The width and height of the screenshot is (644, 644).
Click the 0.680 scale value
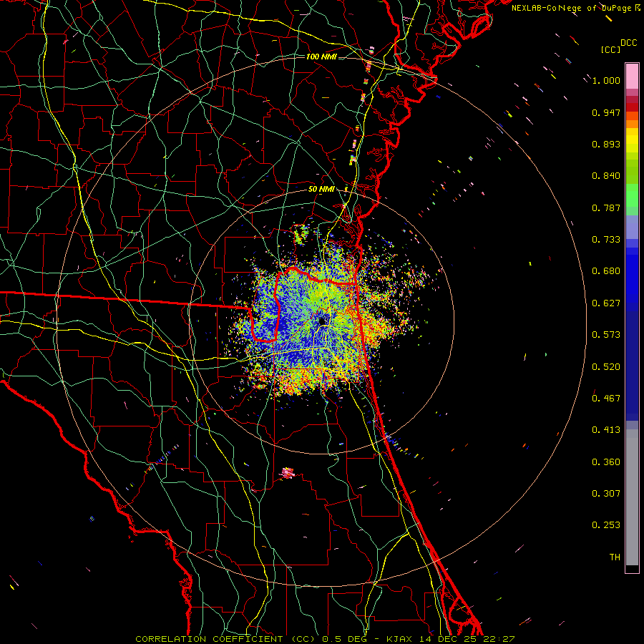pyautogui.click(x=606, y=271)
